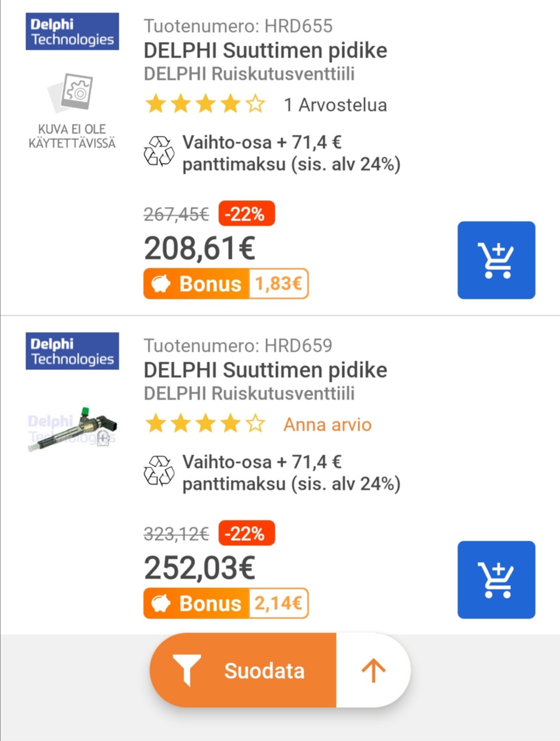Screen dimensions: 560x741
Task: Click the recycling icon on HRD655
Action: pyautogui.click(x=159, y=152)
